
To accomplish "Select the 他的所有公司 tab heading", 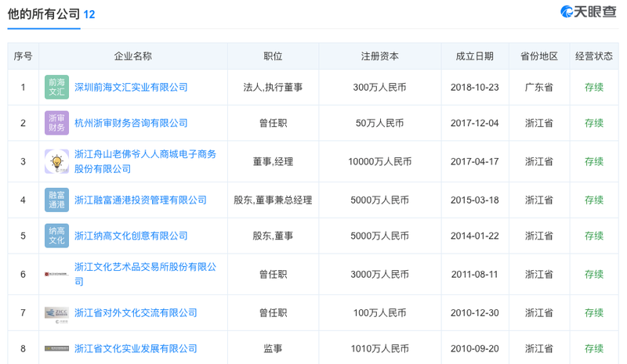I will click(44, 14).
